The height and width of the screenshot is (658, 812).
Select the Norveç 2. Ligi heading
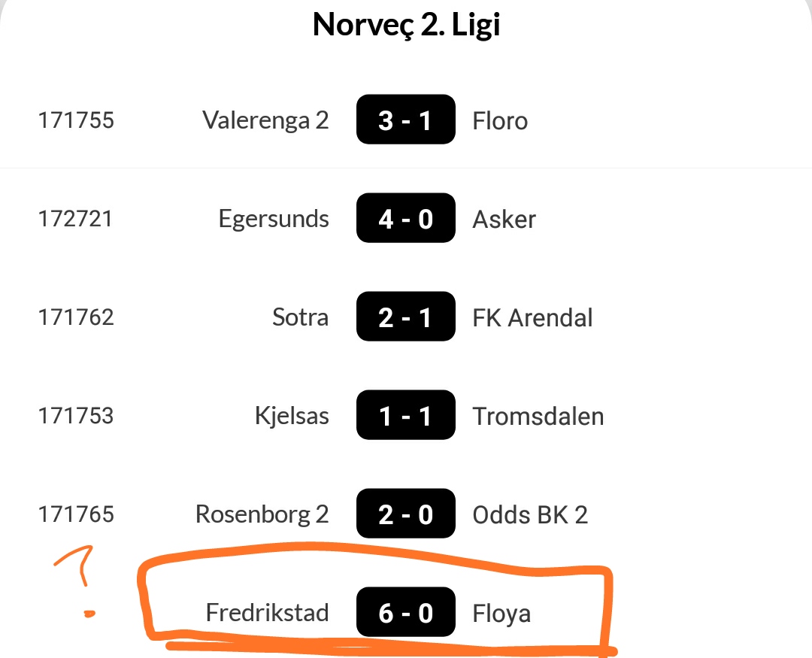(x=407, y=24)
